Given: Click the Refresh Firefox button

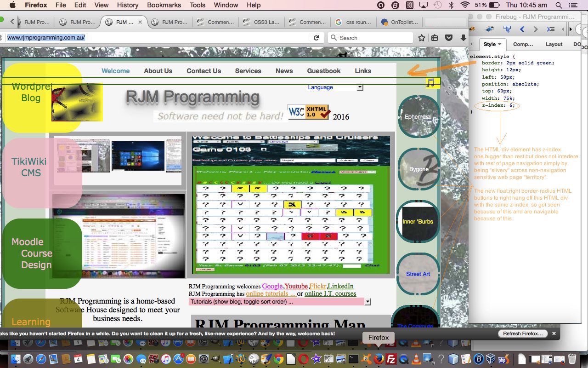Looking at the screenshot, I should click(523, 333).
